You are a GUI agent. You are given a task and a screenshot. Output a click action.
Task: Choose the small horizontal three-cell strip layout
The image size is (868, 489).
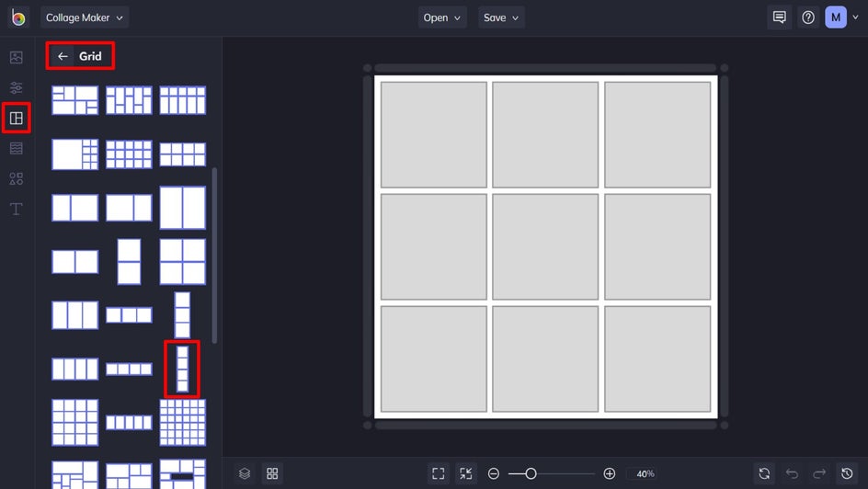[129, 315]
